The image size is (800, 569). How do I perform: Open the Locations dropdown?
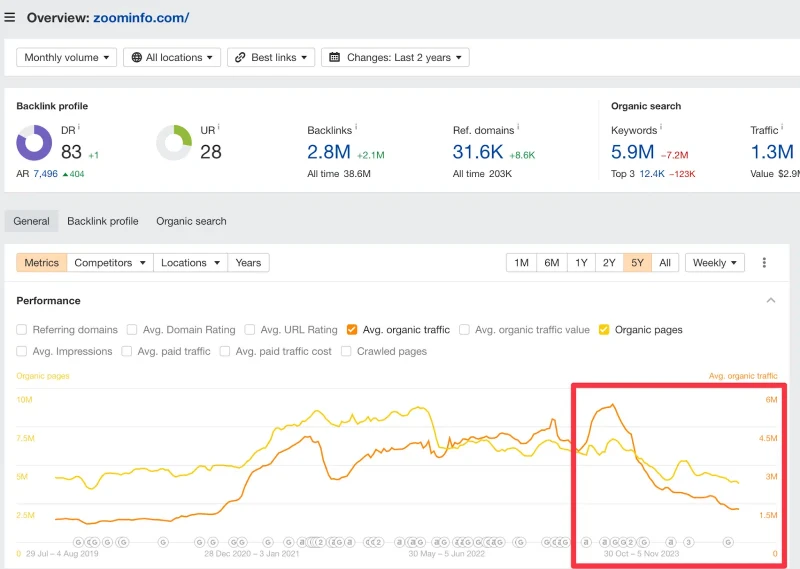190,263
